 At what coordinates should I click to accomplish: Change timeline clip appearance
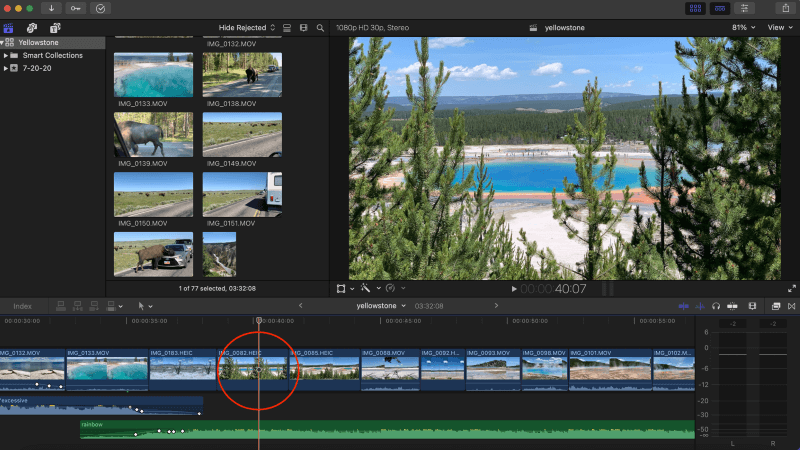click(x=752, y=306)
